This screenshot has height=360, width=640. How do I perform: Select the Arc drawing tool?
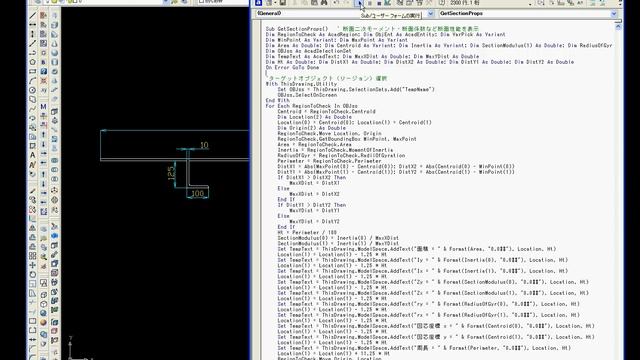[33, 81]
